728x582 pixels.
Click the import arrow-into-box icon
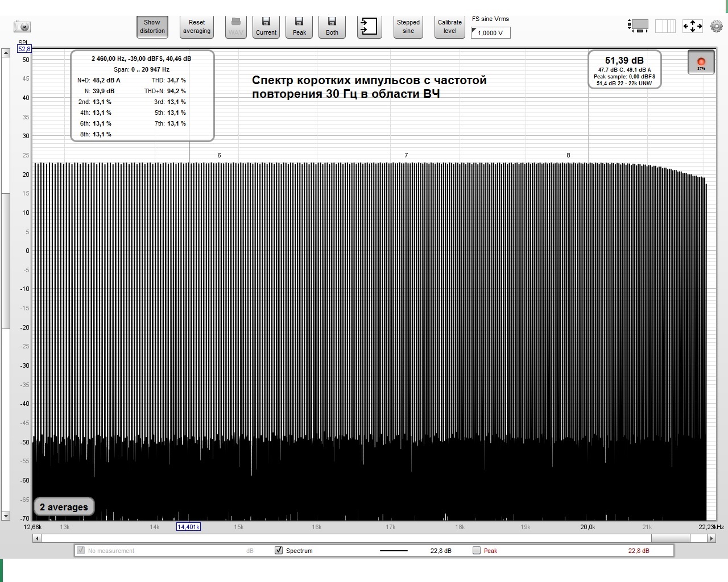pyautogui.click(x=369, y=27)
